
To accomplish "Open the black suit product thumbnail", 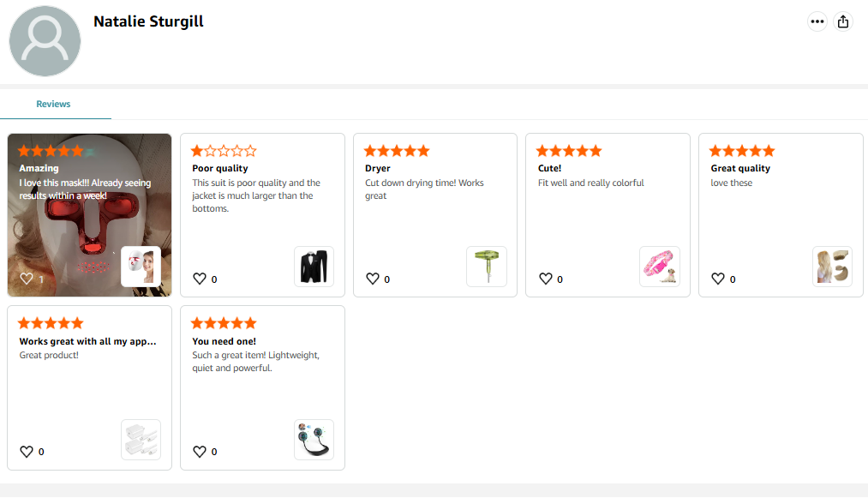I will [314, 267].
